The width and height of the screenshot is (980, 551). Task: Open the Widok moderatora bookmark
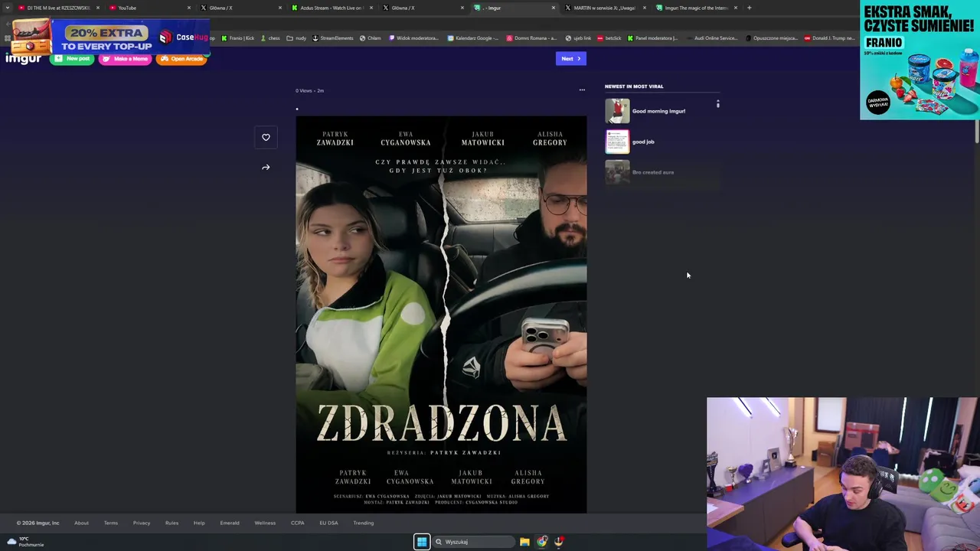(x=413, y=38)
